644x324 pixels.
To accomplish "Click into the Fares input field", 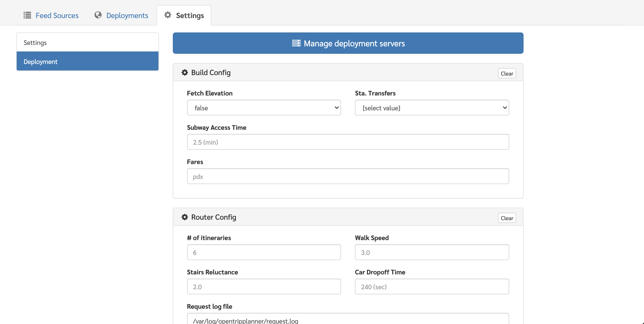I will click(348, 176).
